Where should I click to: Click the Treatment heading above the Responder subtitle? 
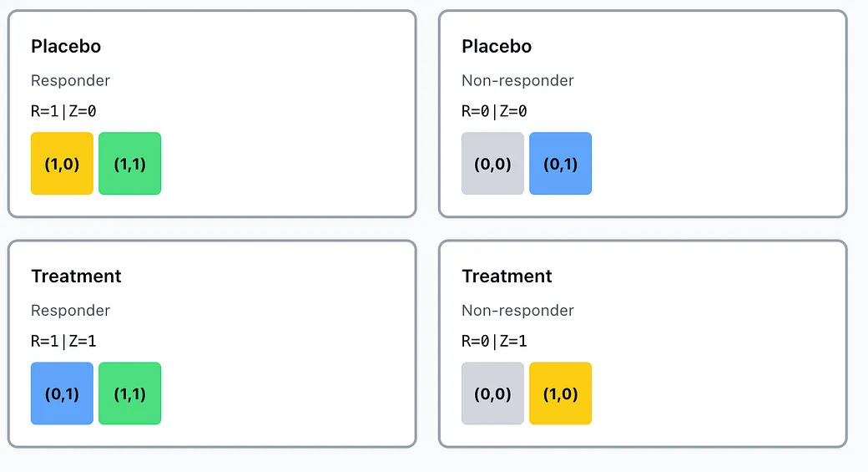click(x=76, y=277)
